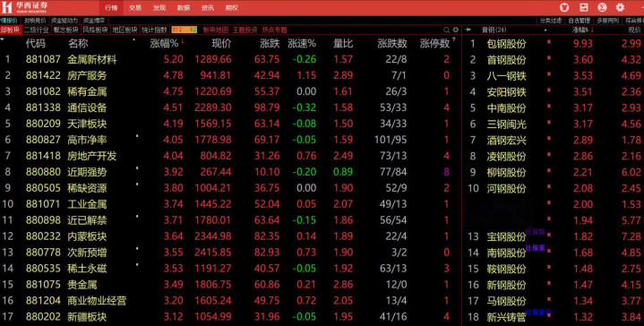Sort sector table by 代码 column header

pyautogui.click(x=36, y=44)
